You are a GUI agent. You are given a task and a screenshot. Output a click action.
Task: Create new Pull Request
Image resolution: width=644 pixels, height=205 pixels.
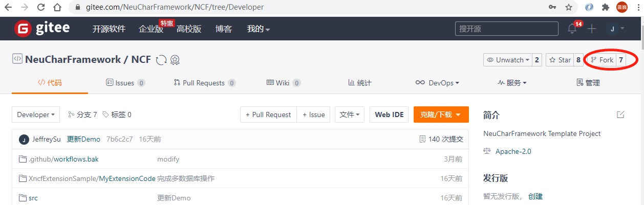[x=268, y=115]
